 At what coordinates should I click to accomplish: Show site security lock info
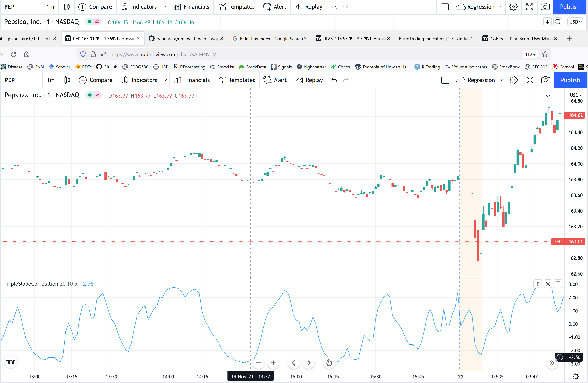(93, 54)
